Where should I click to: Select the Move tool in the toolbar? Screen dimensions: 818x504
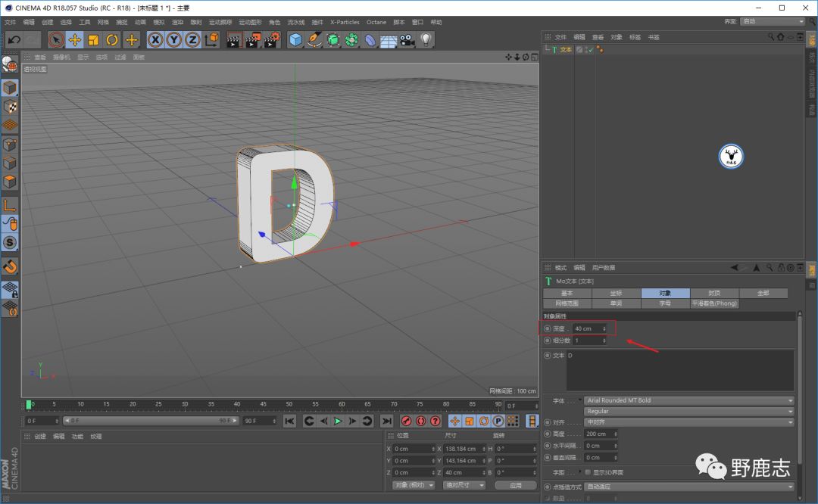pos(75,39)
